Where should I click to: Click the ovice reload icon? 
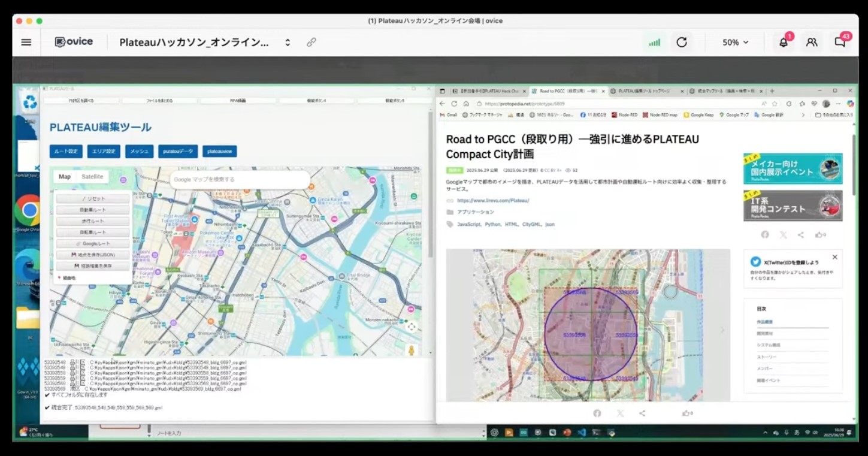click(682, 43)
